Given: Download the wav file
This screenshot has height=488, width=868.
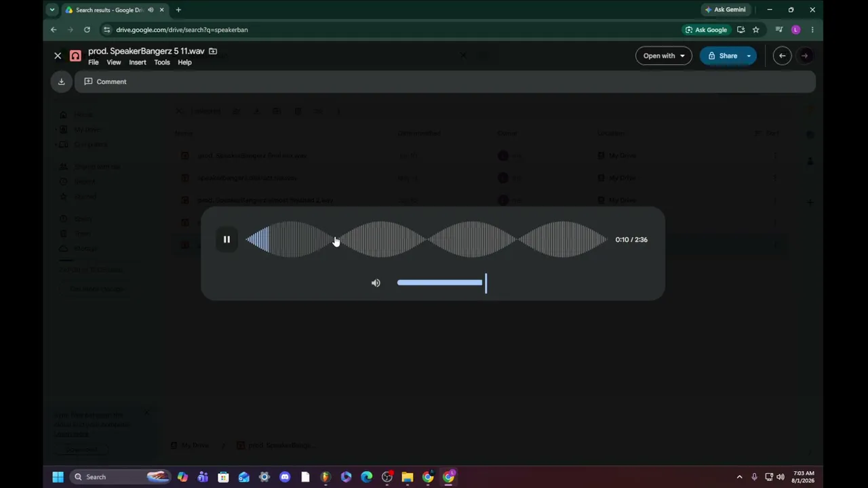Looking at the screenshot, I should [61, 81].
